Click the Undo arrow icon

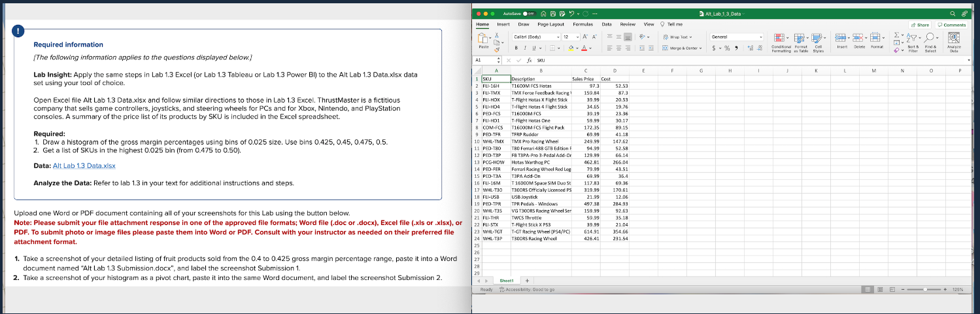click(571, 14)
